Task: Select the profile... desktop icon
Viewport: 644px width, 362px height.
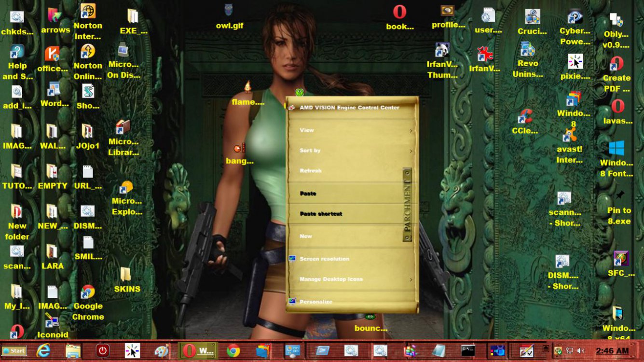Action: tap(448, 16)
